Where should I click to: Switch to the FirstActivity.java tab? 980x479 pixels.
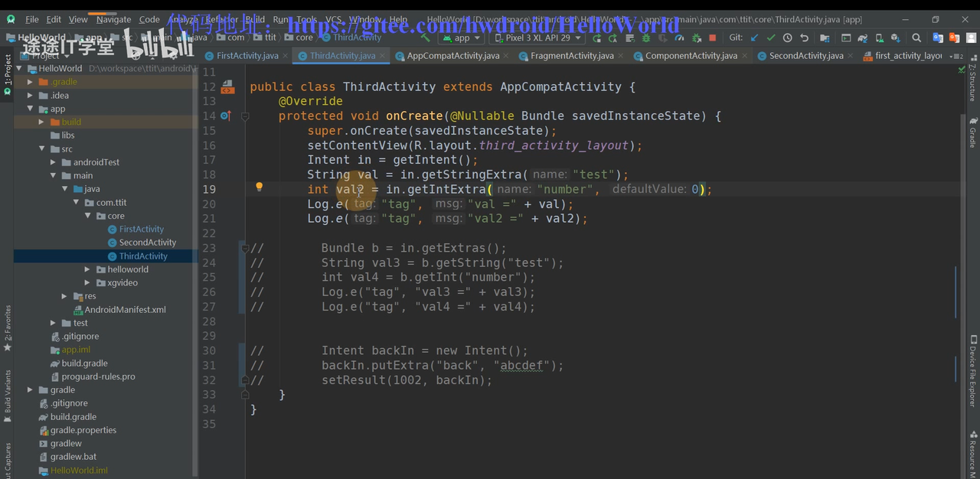(247, 56)
